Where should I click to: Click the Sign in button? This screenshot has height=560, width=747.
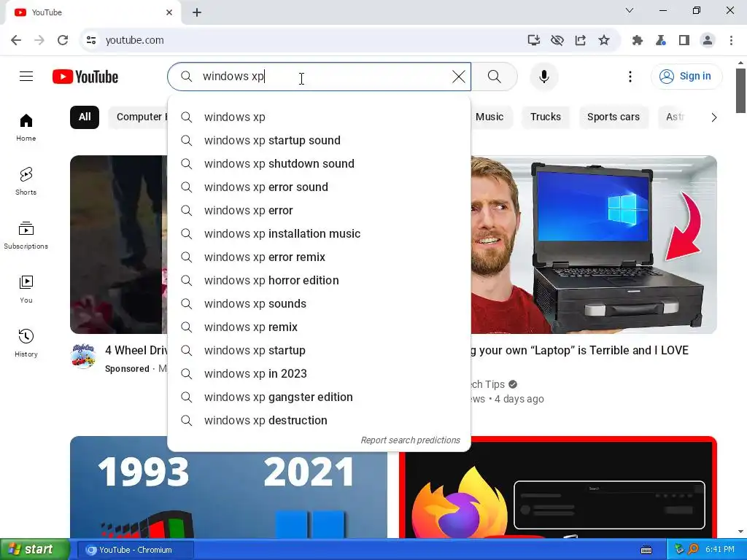(x=686, y=76)
